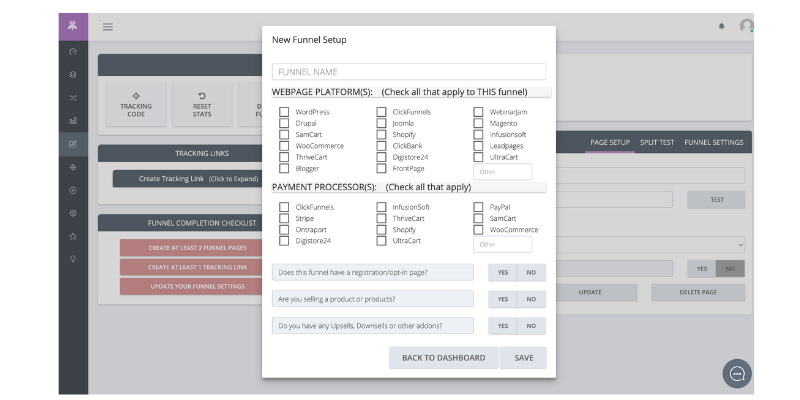Check Stripe payment processor checkbox
800x400 pixels.
(284, 218)
